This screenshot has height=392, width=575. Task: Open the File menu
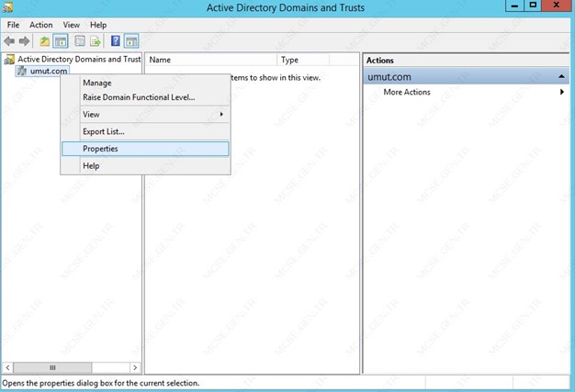point(13,25)
